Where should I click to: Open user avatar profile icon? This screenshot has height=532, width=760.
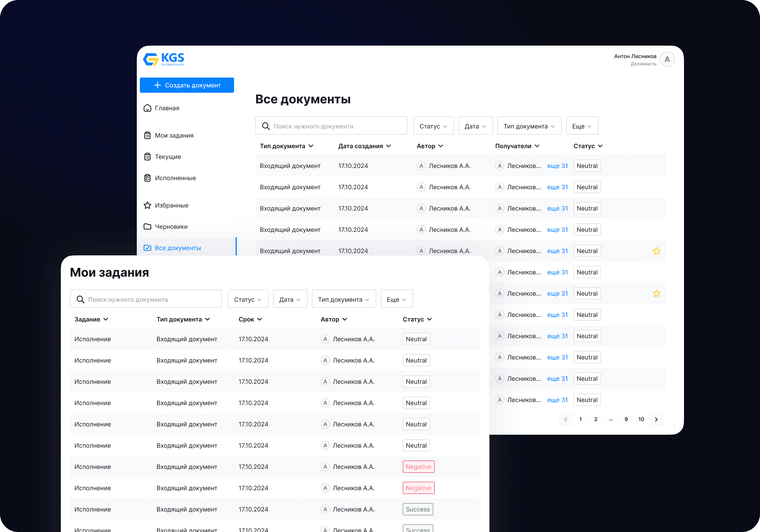pos(667,60)
